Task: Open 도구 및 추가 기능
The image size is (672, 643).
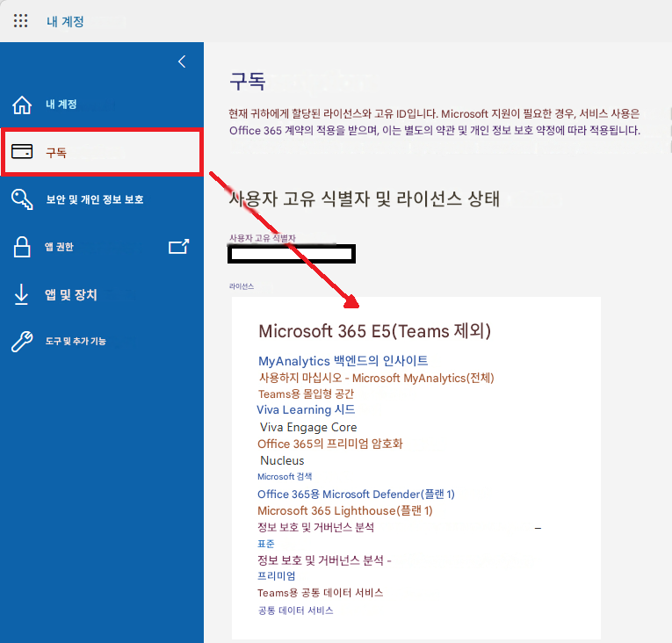Action: tap(76, 341)
